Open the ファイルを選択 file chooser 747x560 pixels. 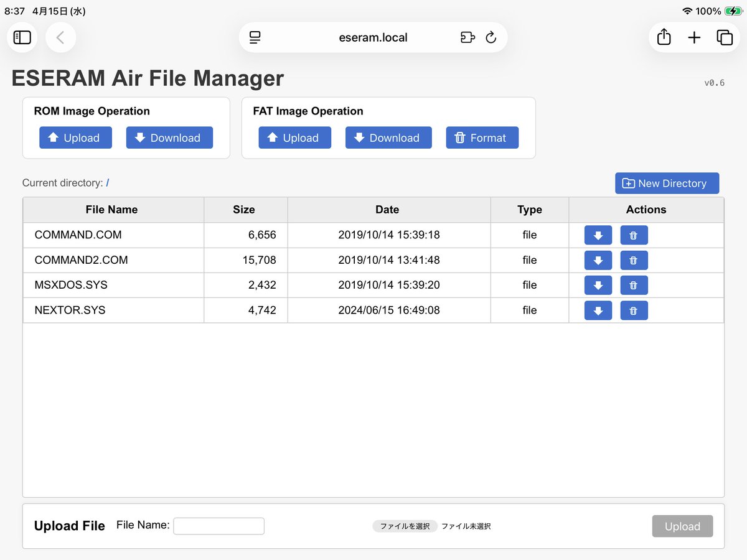tap(405, 526)
